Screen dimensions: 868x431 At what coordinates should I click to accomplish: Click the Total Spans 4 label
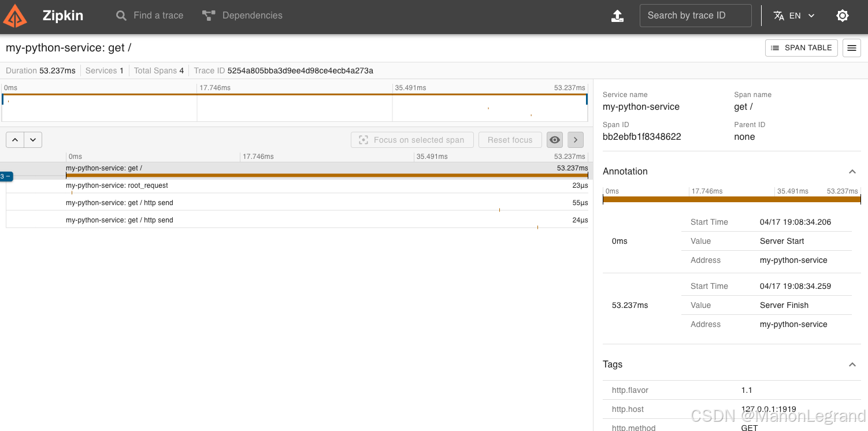(159, 70)
